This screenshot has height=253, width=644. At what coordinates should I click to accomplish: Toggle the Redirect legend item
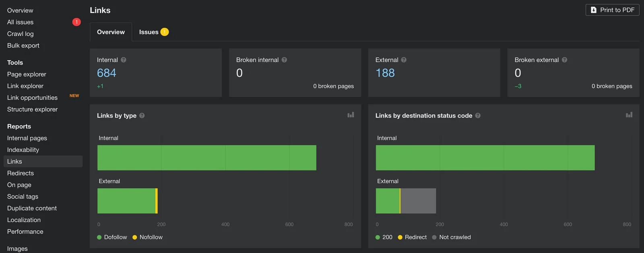tap(412, 237)
